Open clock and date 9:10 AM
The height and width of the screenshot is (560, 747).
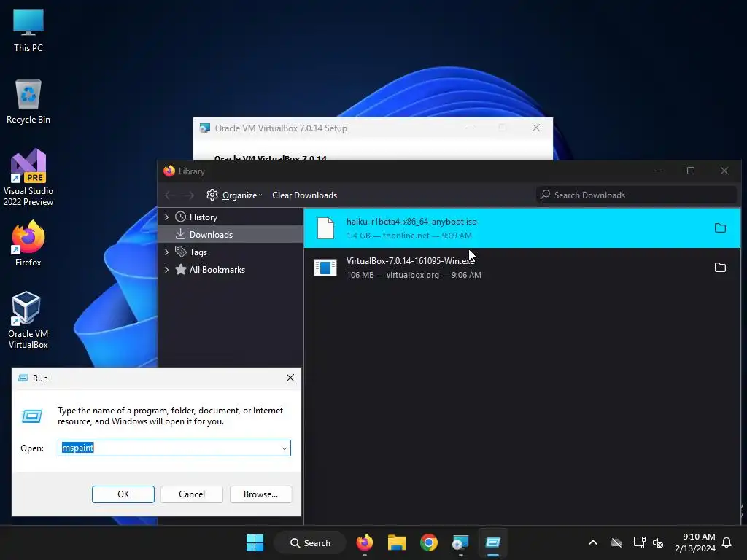click(x=695, y=542)
